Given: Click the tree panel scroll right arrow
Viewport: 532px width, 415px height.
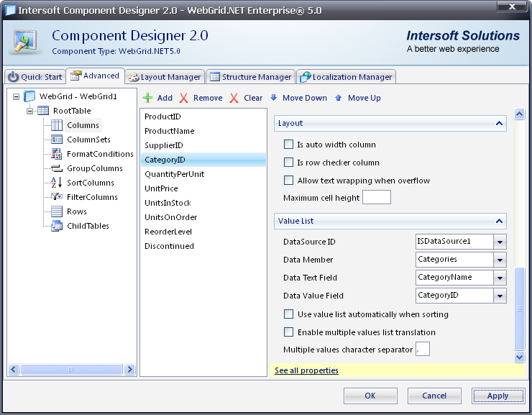Looking at the screenshot, I should click(x=129, y=369).
